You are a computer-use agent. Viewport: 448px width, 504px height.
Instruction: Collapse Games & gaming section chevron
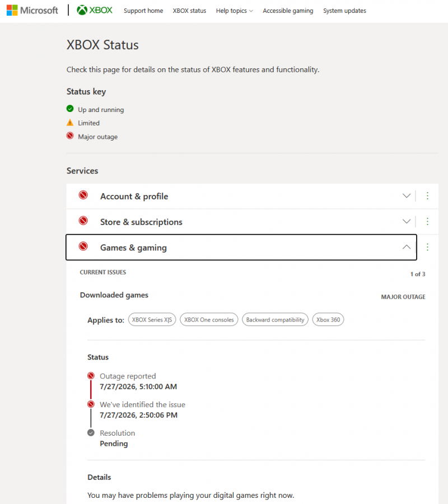tap(407, 247)
